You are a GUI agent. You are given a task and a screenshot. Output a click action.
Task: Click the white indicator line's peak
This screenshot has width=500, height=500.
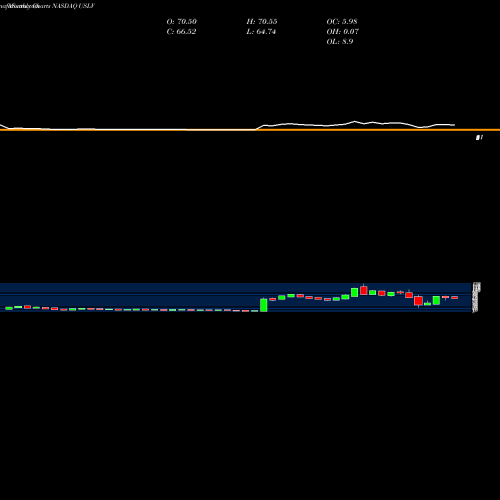tap(355, 121)
